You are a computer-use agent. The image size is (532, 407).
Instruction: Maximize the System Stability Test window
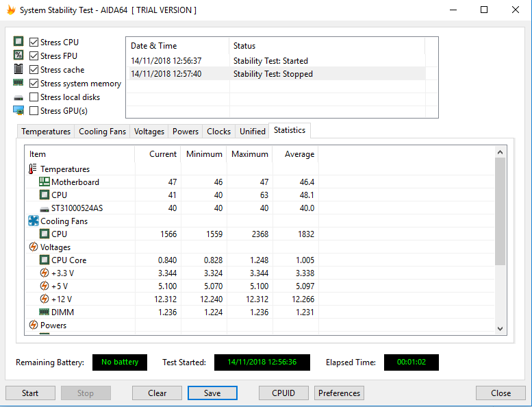pos(484,10)
